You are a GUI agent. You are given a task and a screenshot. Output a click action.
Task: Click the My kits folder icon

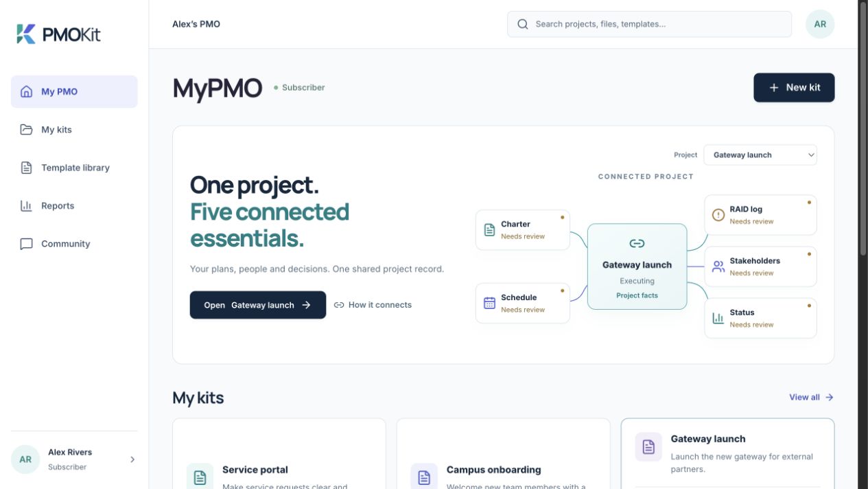click(x=26, y=130)
